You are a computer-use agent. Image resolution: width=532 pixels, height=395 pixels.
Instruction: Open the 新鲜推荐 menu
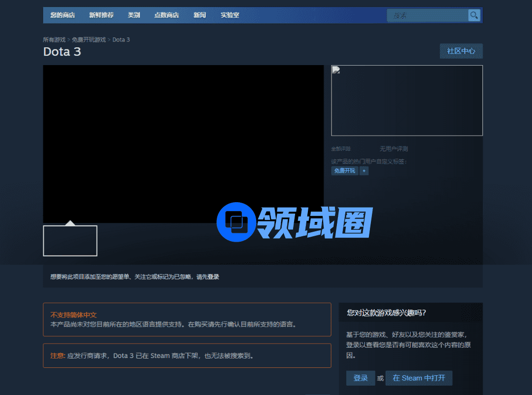point(101,15)
